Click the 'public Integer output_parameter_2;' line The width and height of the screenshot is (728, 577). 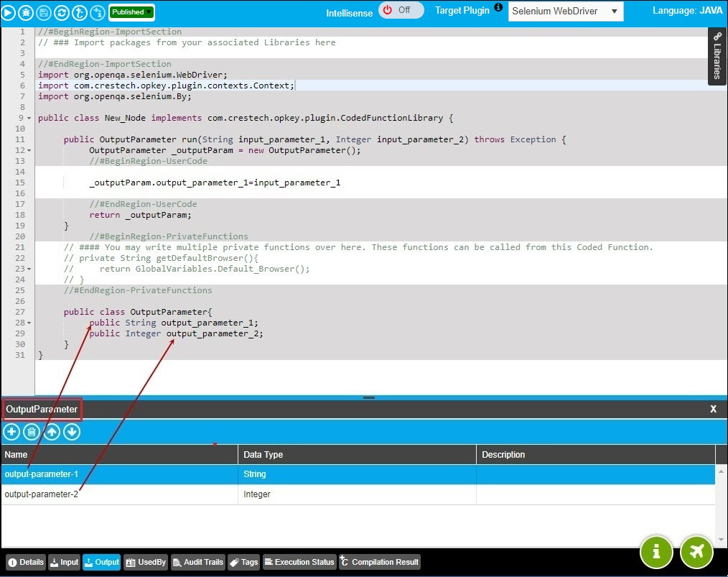click(177, 333)
